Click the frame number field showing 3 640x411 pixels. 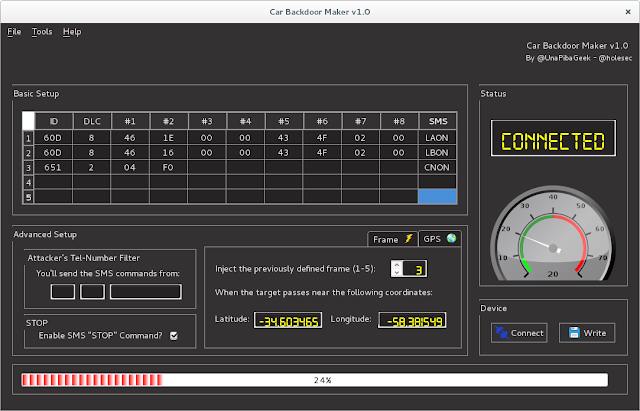[x=414, y=269]
